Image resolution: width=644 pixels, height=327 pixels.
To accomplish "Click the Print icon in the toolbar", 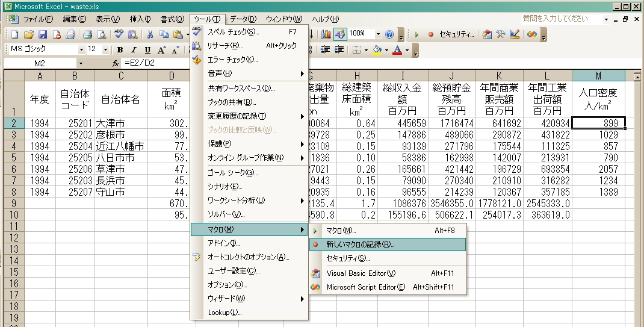I will tap(87, 34).
